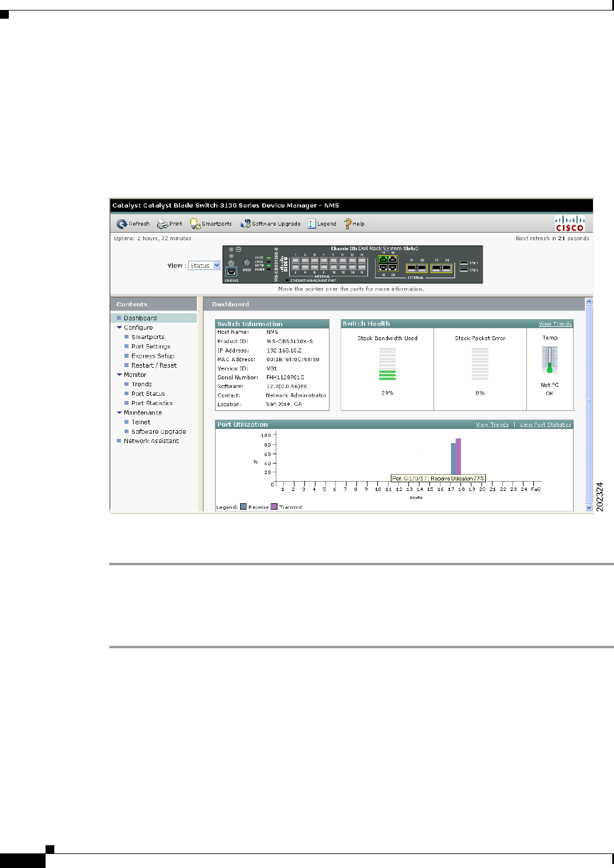Open the View Status dropdown
614x868 pixels.
coord(204,265)
